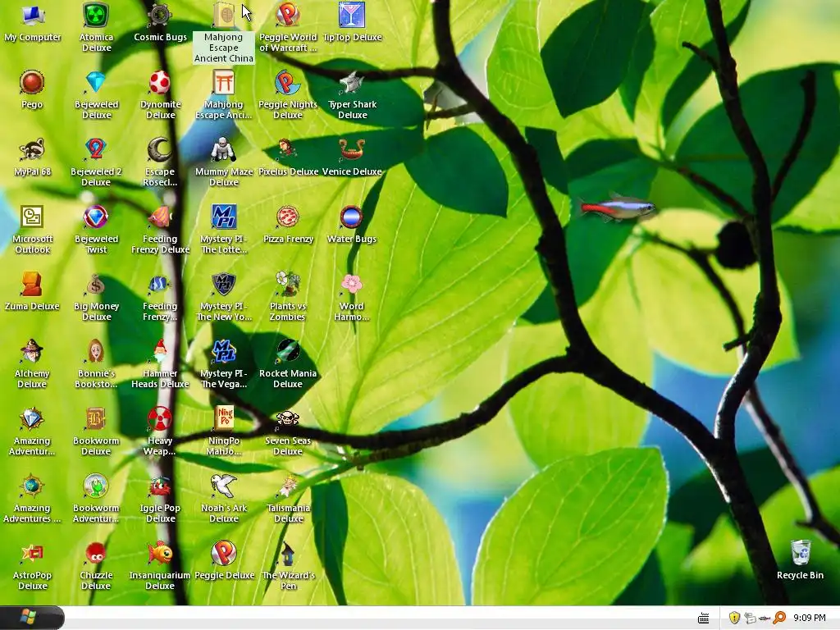Click the Microsoft Outlook desktop icon
Image resolution: width=840 pixels, height=630 pixels.
32,217
